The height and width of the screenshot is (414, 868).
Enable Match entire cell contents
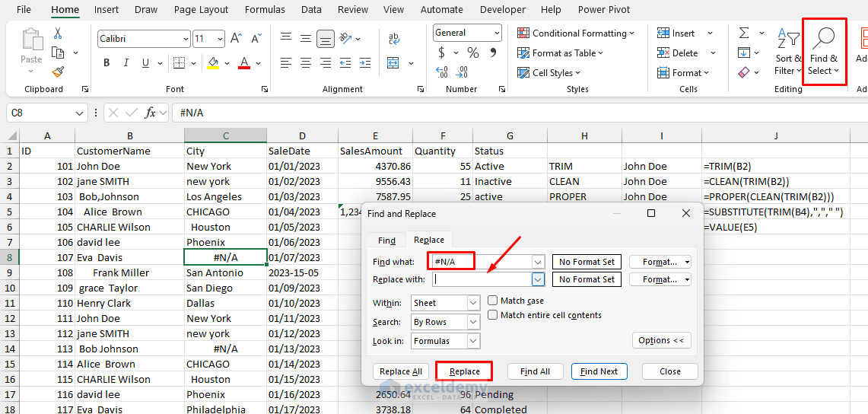(x=492, y=315)
